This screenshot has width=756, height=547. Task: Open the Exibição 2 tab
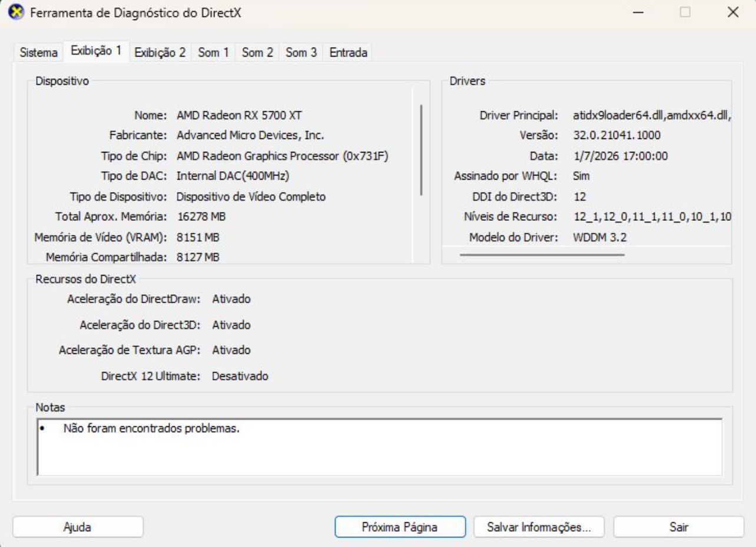pyautogui.click(x=160, y=52)
